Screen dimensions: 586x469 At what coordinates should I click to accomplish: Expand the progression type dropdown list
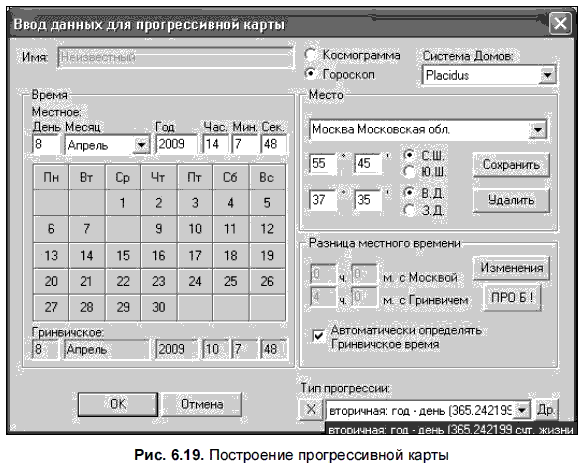(522, 410)
